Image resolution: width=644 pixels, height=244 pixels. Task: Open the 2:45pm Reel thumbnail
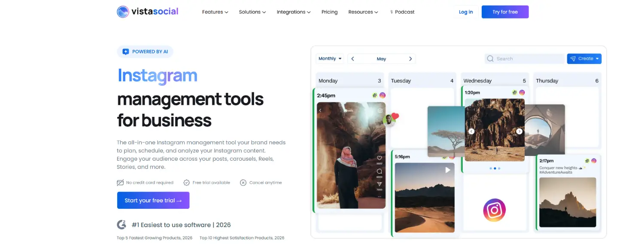351,155
